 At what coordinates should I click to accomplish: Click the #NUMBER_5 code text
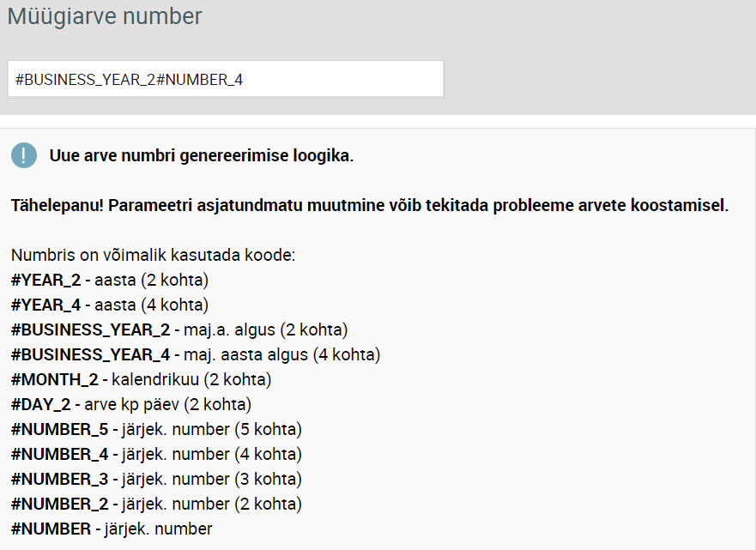(60, 430)
